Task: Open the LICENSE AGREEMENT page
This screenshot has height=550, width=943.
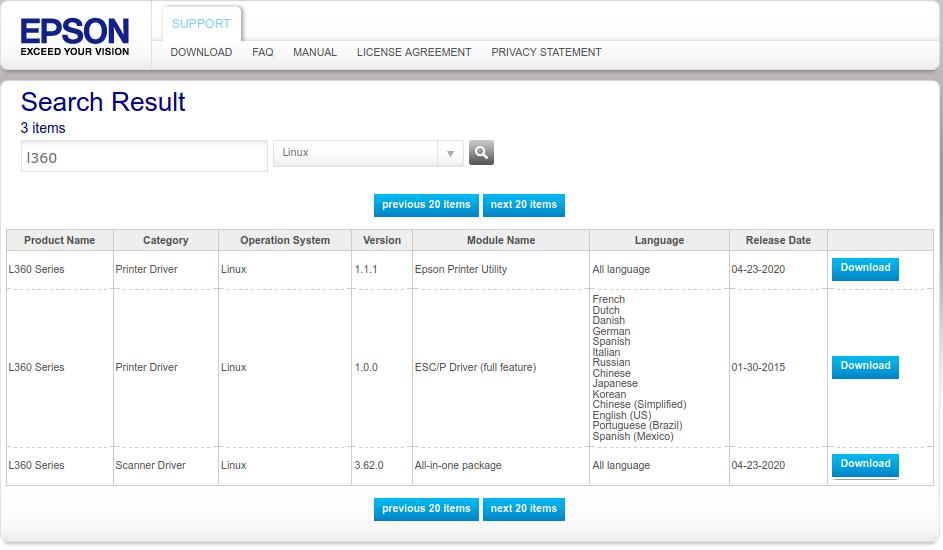Action: (x=414, y=52)
